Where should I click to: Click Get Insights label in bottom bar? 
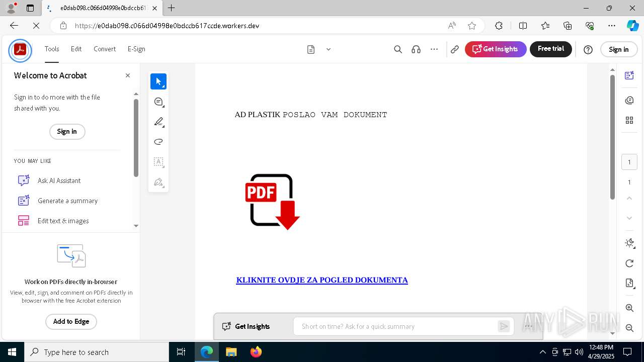tap(253, 326)
